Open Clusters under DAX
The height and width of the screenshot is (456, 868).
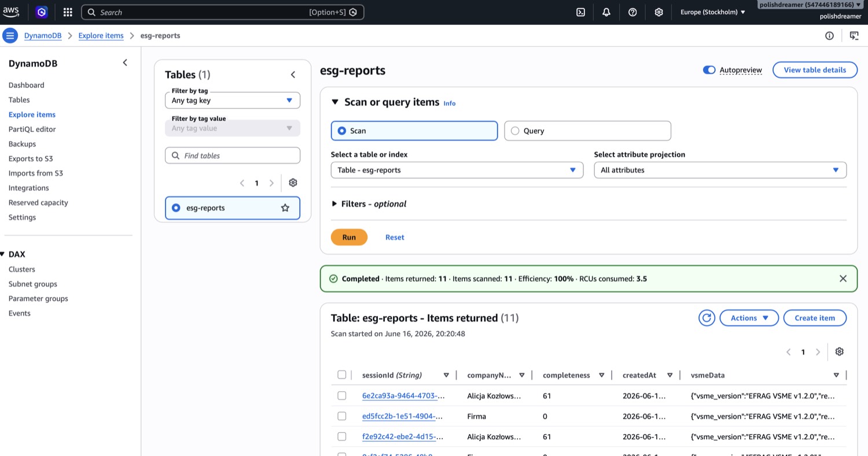pos(21,269)
